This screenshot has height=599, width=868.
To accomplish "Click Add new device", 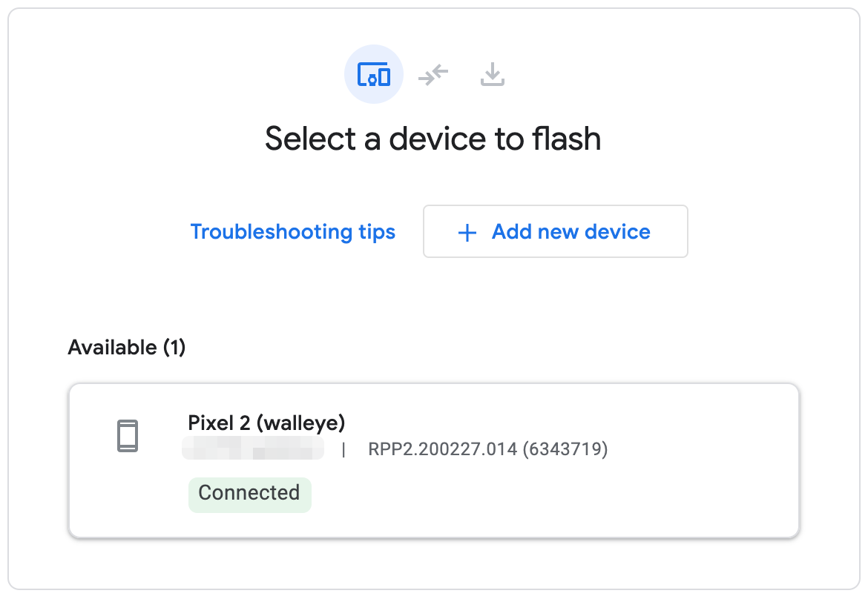I will (555, 231).
